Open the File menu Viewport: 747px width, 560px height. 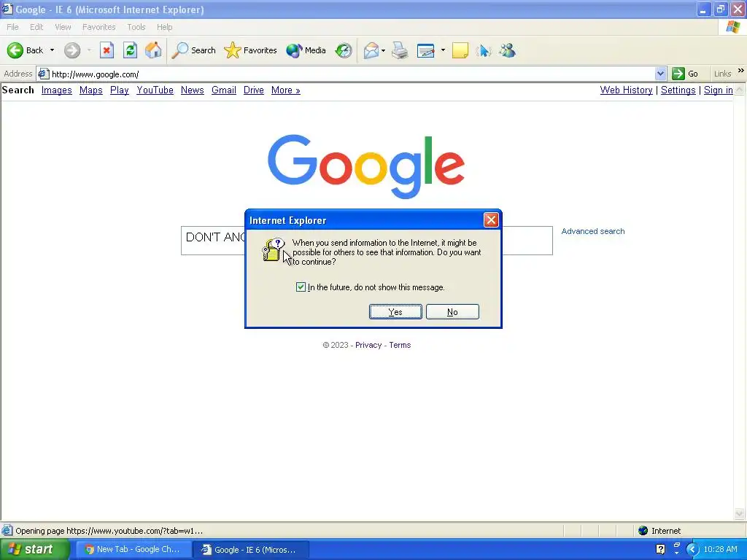pyautogui.click(x=12, y=27)
